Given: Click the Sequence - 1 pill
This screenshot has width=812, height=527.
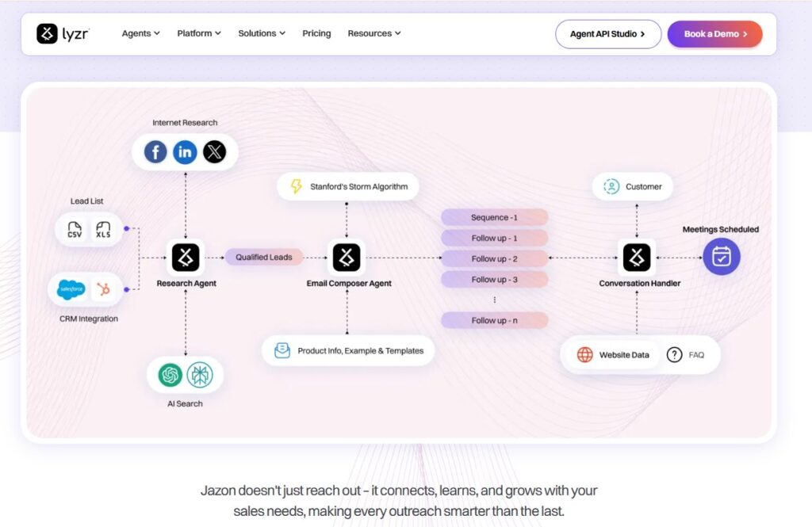Looking at the screenshot, I should click(495, 217).
